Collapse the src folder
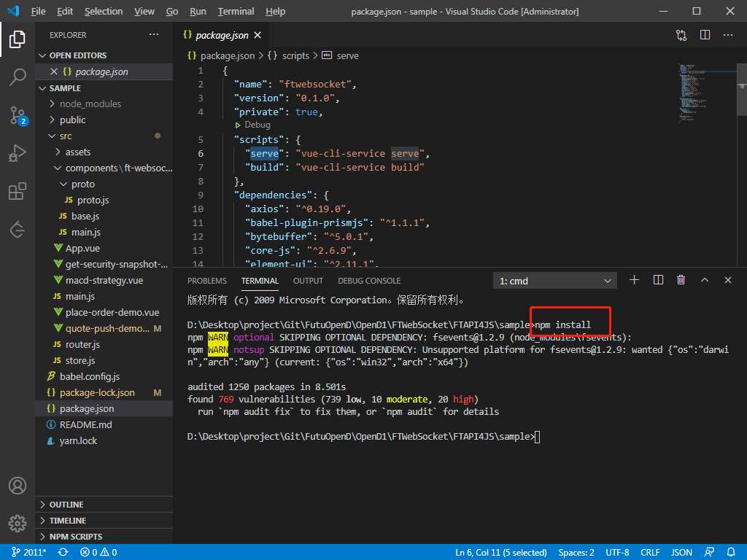The width and height of the screenshot is (747, 560). pyautogui.click(x=65, y=136)
